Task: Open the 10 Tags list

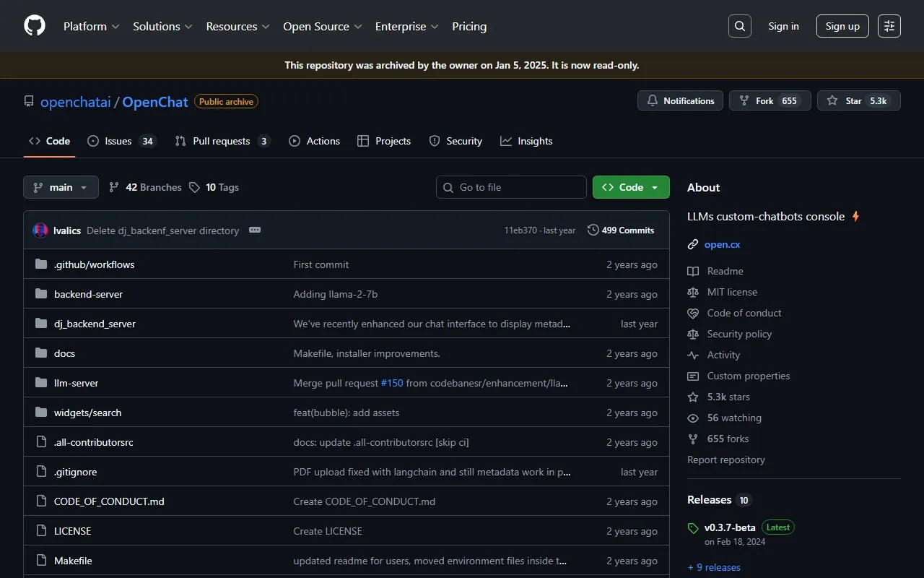Action: pyautogui.click(x=214, y=187)
